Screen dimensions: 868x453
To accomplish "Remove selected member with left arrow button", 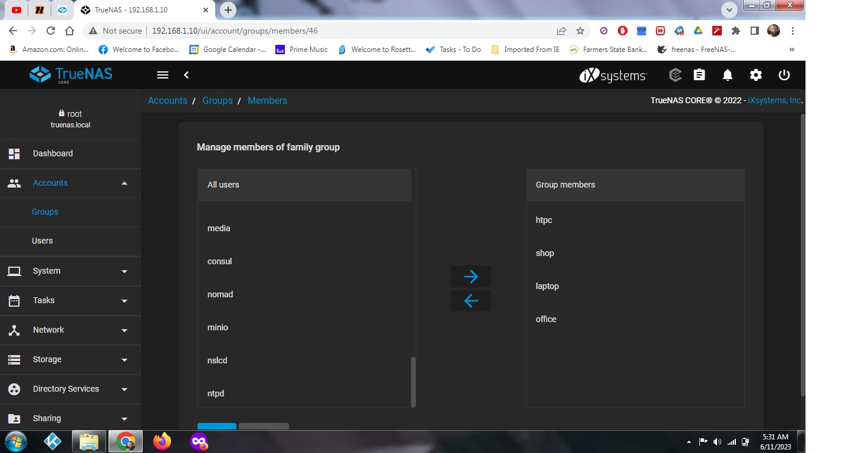I will pos(471,301).
